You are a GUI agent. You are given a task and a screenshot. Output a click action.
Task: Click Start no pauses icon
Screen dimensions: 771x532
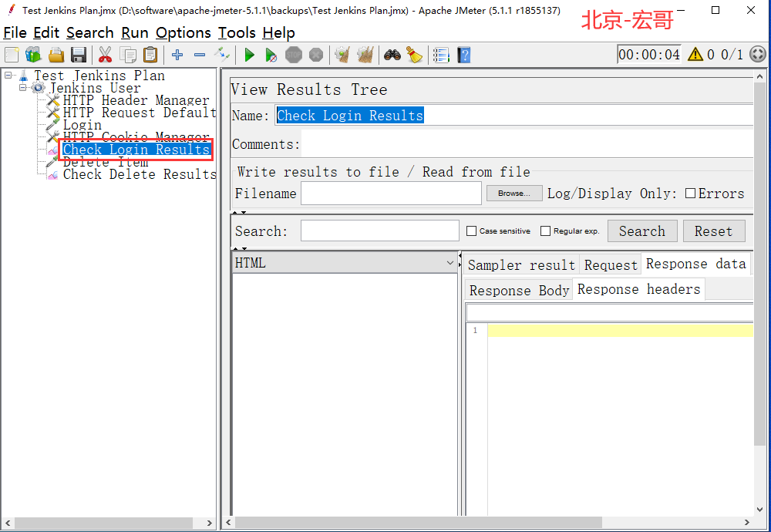(271, 55)
